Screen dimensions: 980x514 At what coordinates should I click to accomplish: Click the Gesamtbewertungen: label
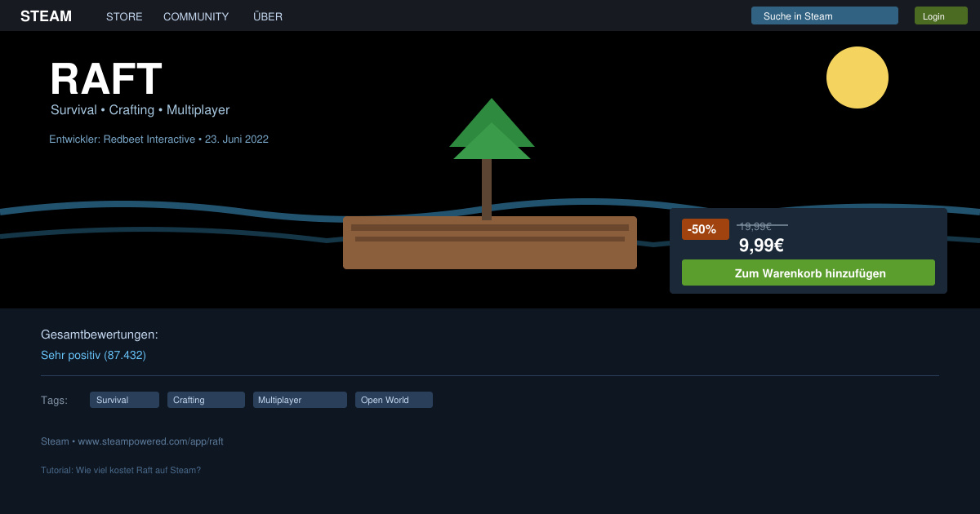click(x=100, y=335)
